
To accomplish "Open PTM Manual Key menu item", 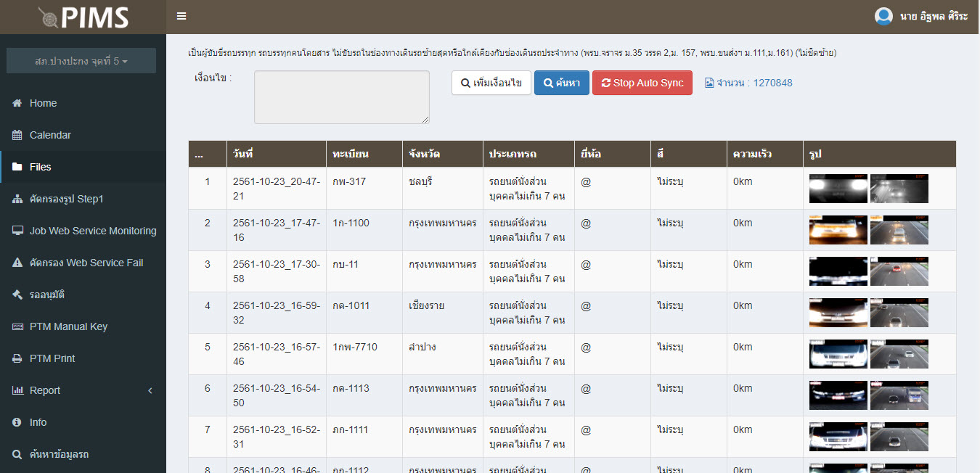I will [x=83, y=326].
